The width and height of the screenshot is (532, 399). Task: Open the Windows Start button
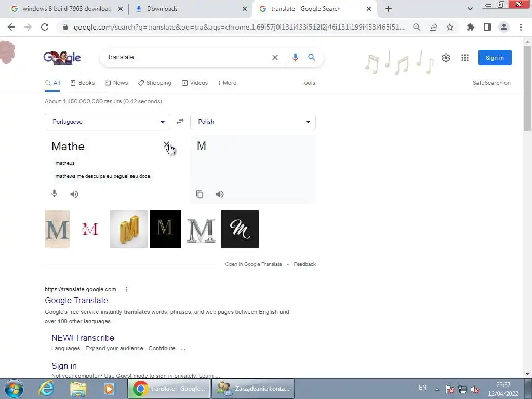pos(14,389)
